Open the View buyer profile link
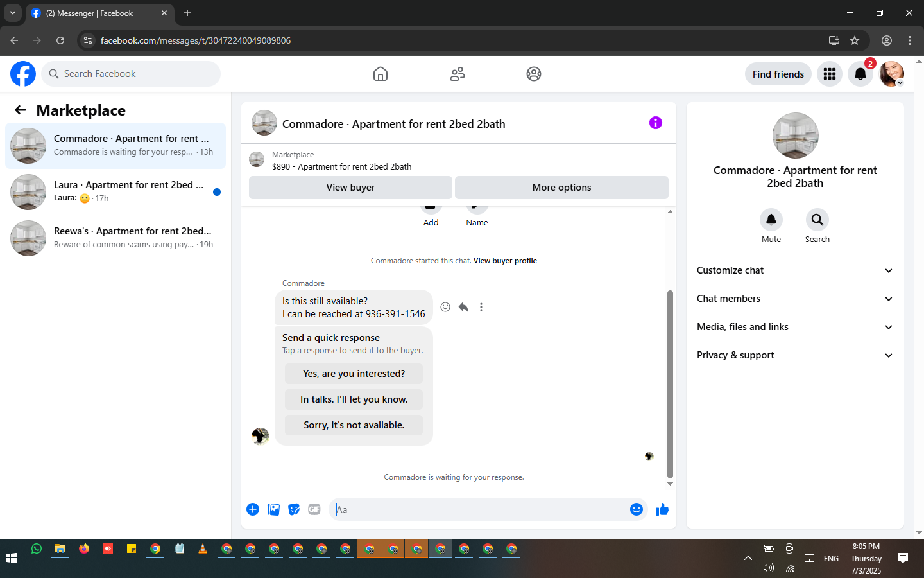Image resolution: width=924 pixels, height=578 pixels. tap(505, 261)
